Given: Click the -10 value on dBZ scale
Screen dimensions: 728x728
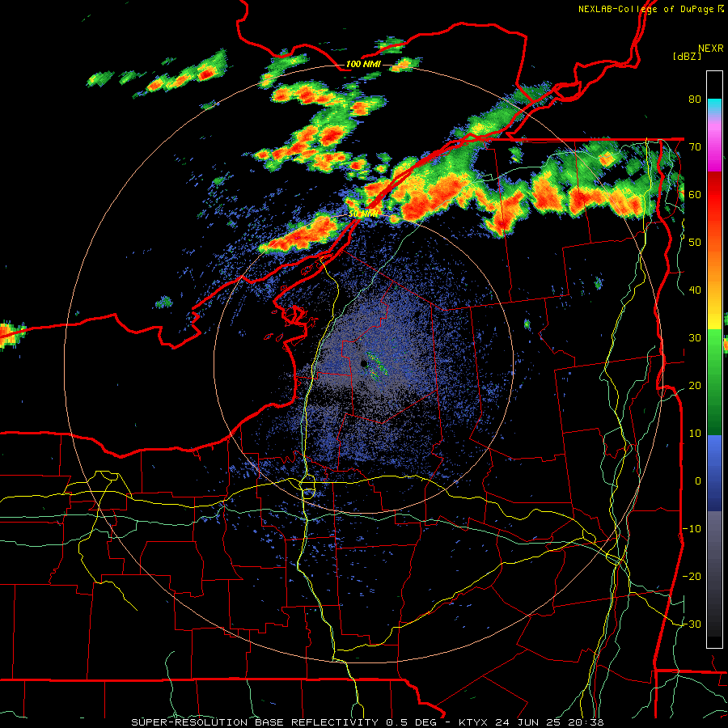Looking at the screenshot, I should tap(692, 529).
